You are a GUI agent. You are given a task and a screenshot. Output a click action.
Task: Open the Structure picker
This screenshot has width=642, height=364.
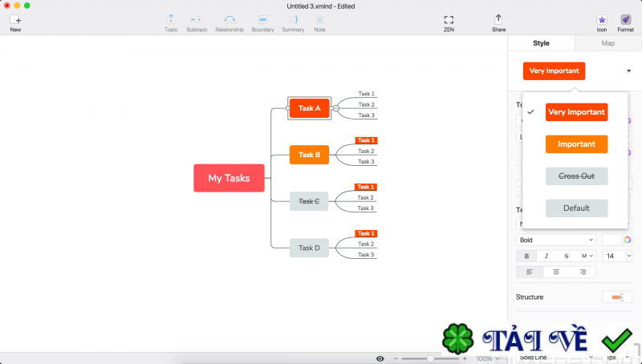pos(617,297)
